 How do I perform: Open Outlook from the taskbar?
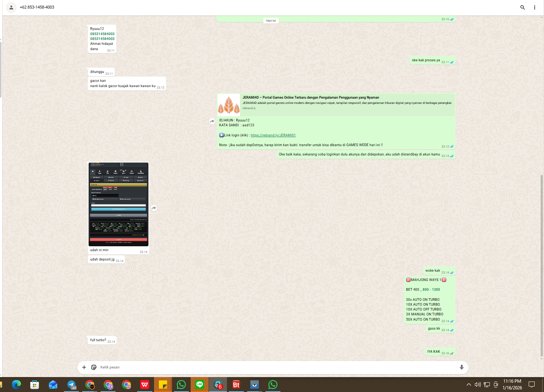pyautogui.click(x=53, y=385)
